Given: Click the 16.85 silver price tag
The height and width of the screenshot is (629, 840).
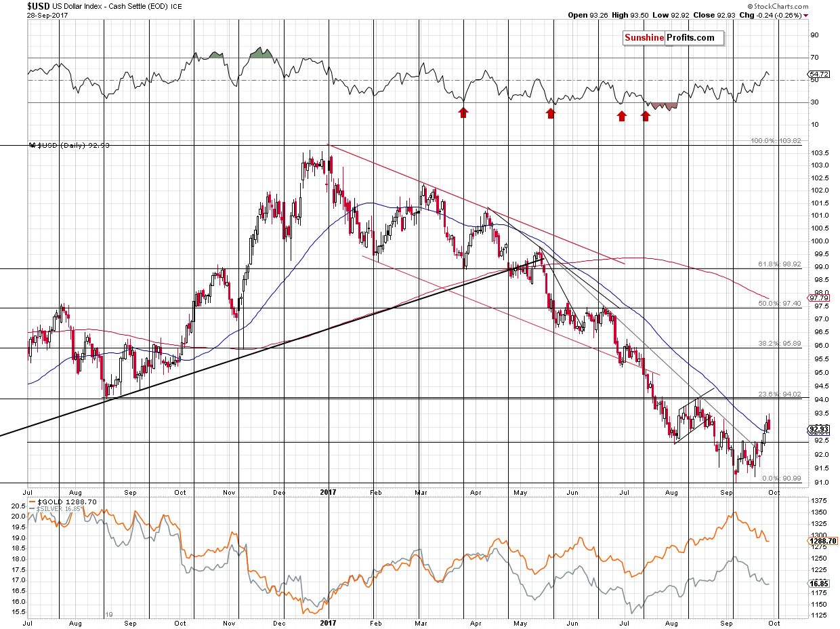Looking at the screenshot, I should [x=818, y=584].
